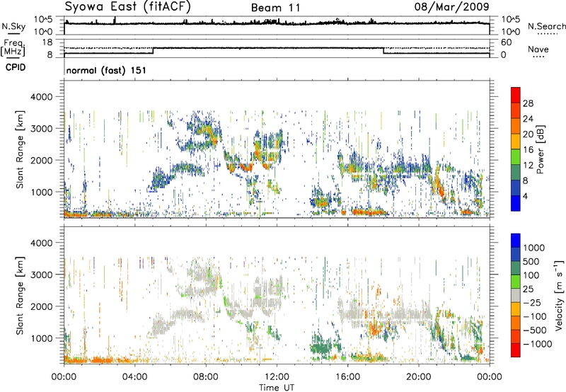
Task: Click the '-25' Velocity color bar value
Action: (533, 302)
